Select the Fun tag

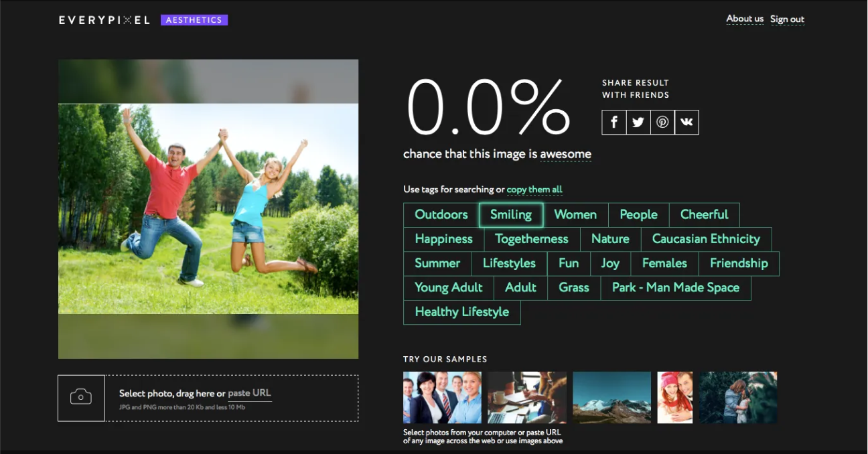click(x=569, y=263)
